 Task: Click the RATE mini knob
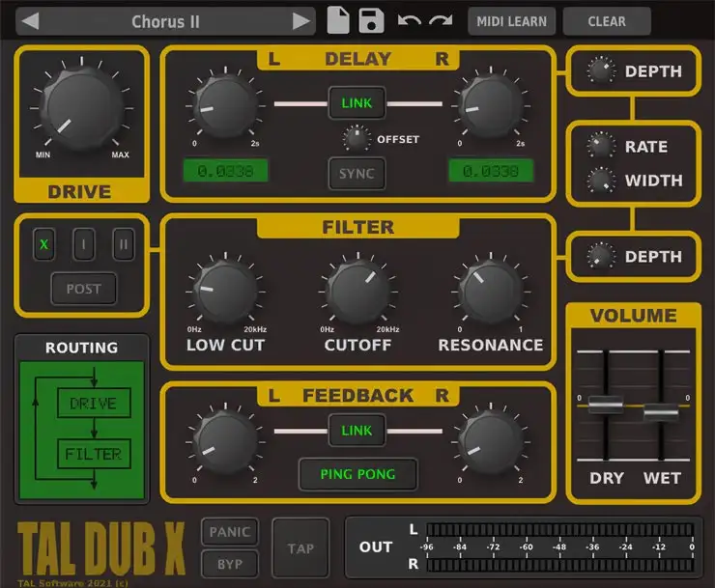point(601,146)
